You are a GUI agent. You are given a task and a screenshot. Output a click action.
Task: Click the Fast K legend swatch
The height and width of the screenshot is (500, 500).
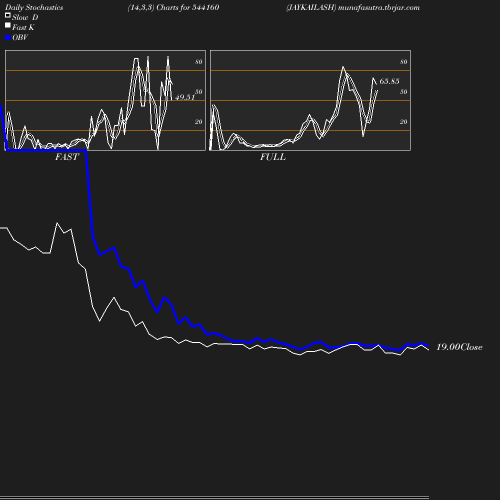click(x=8, y=25)
